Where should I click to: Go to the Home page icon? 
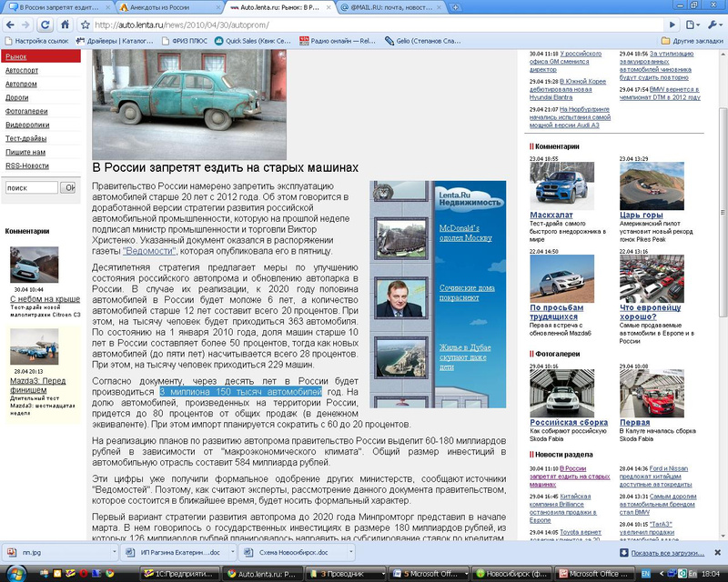pos(66,25)
